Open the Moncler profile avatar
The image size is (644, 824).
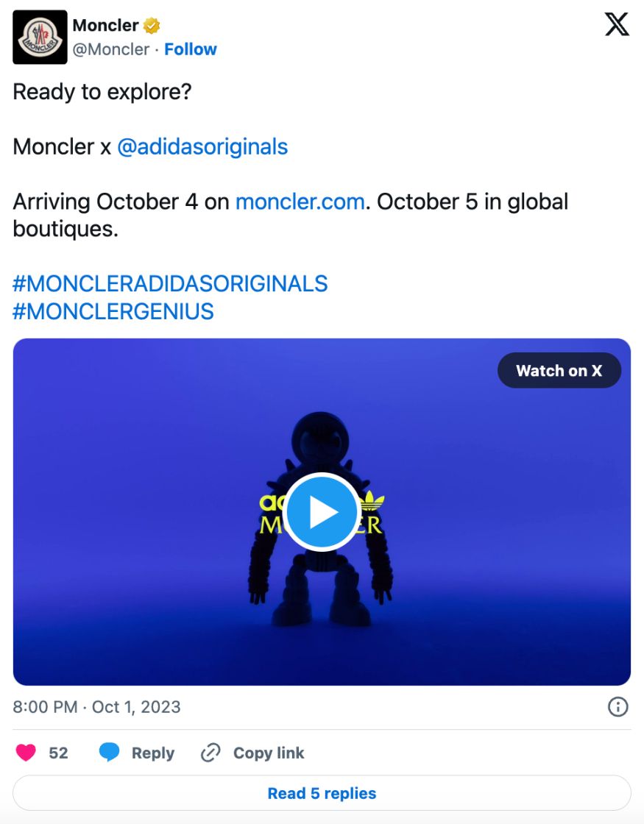click(40, 38)
